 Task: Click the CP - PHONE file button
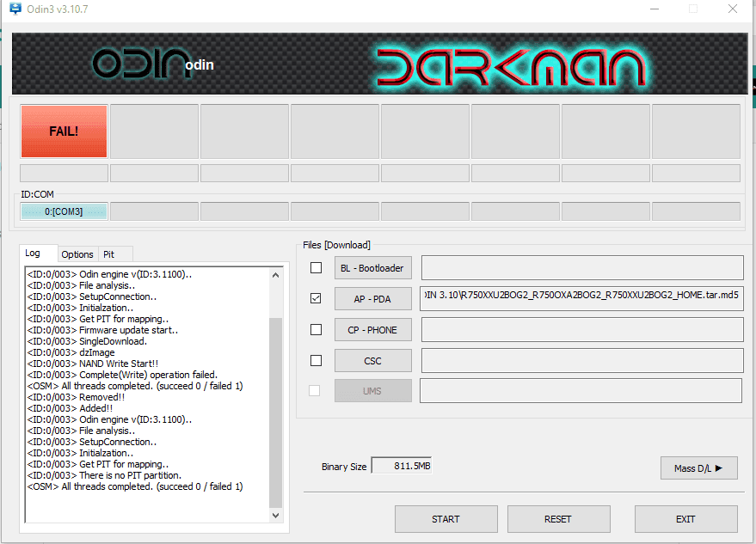372,330
